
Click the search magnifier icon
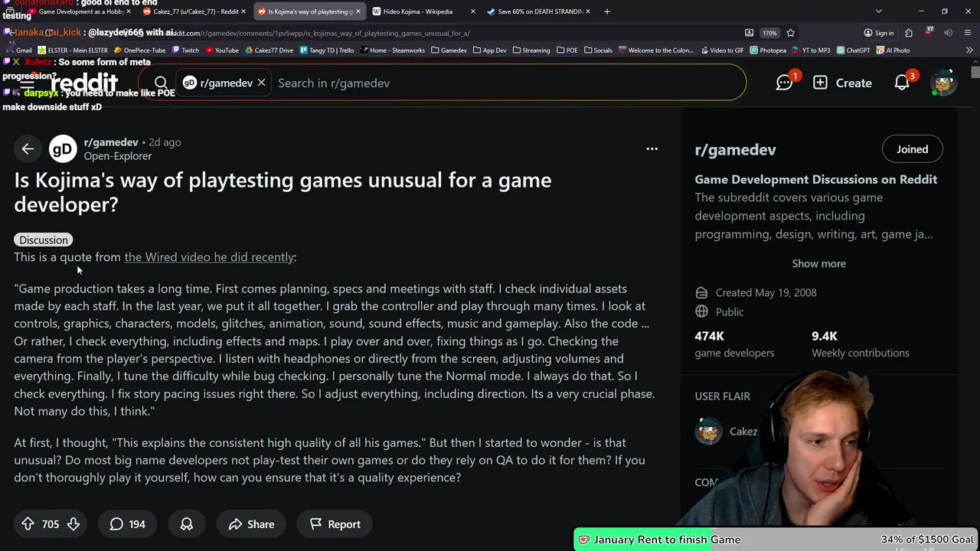161,83
